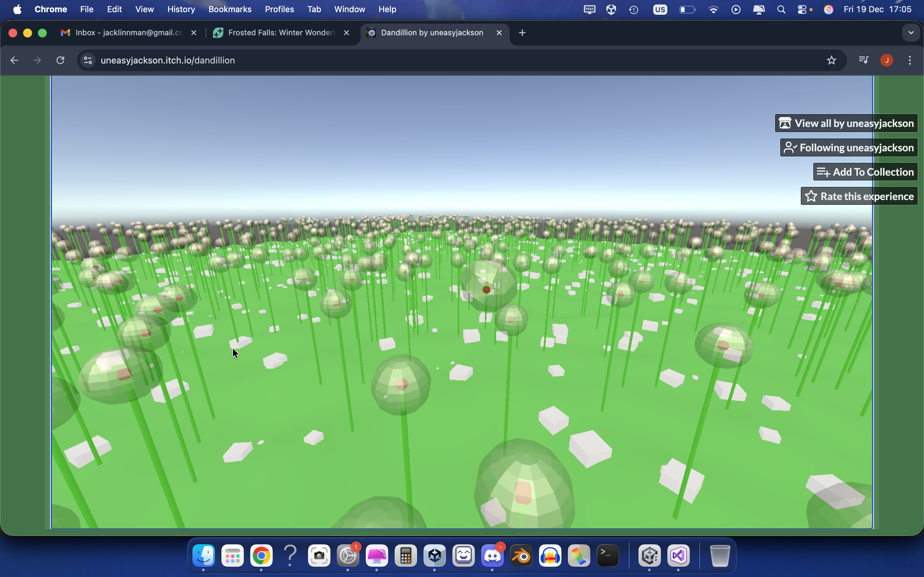Click the bookmark star icon in address bar

(831, 60)
